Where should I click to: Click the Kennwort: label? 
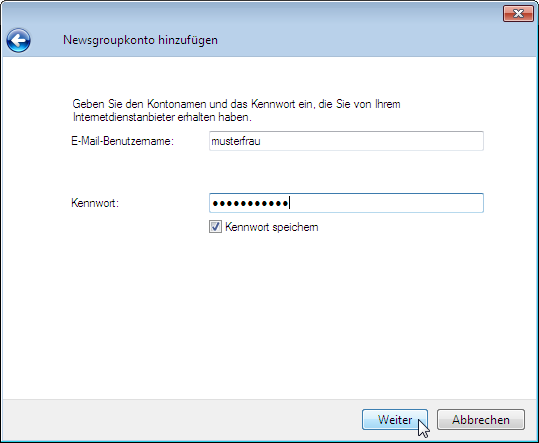tap(95, 203)
